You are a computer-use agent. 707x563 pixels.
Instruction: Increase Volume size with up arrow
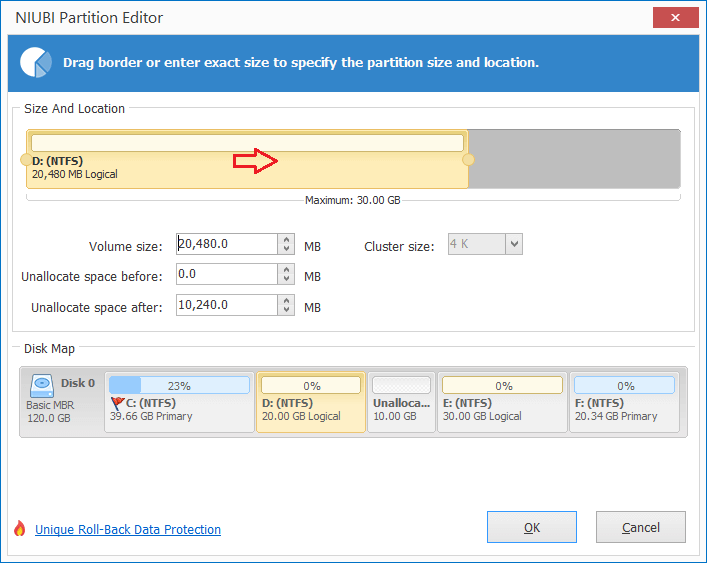286,239
